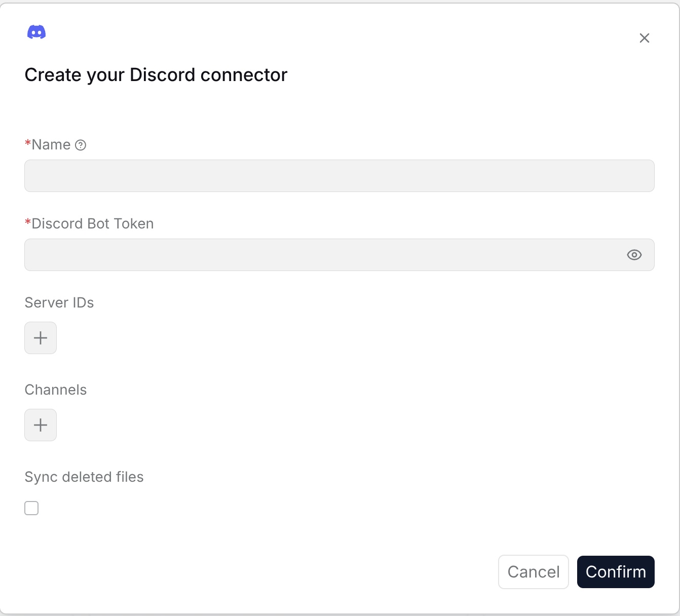Viewport: 680px width, 616px height.
Task: Open the Name help tooltip icon
Action: click(81, 145)
